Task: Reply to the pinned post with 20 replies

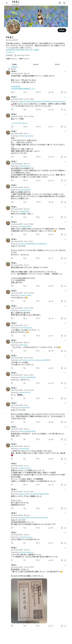Action: click(13, 92)
